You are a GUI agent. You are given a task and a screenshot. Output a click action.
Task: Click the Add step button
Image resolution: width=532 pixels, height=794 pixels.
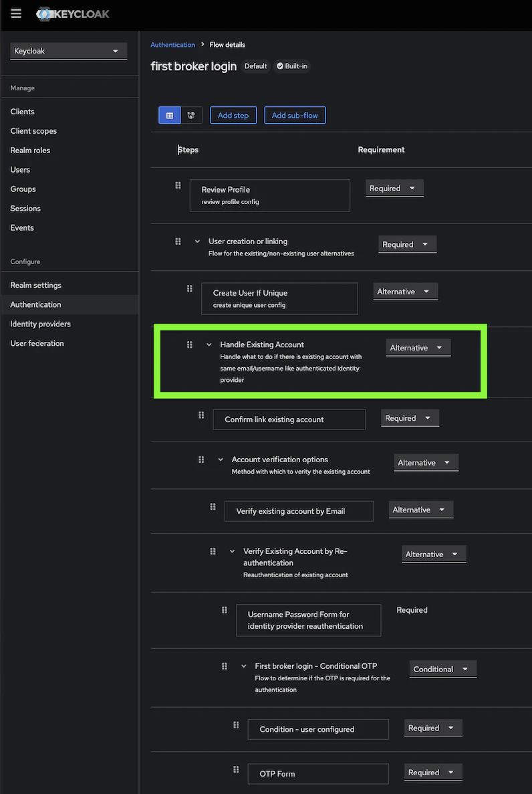coord(233,116)
